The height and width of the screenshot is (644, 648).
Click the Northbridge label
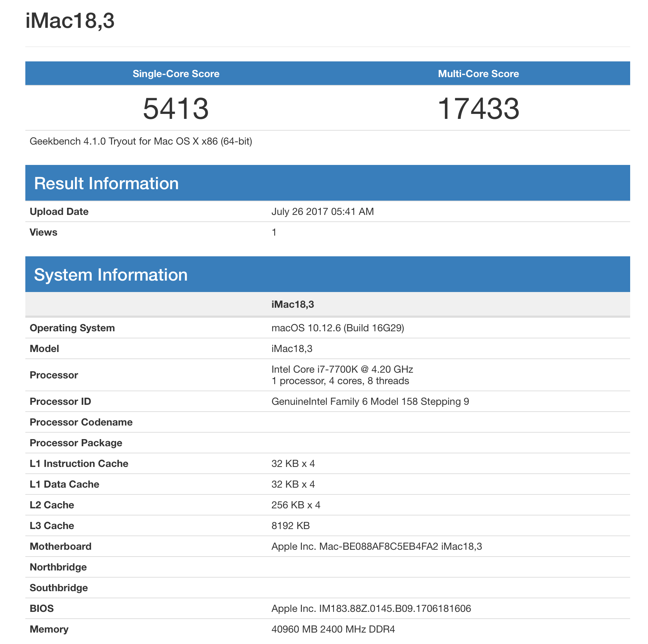pos(58,567)
